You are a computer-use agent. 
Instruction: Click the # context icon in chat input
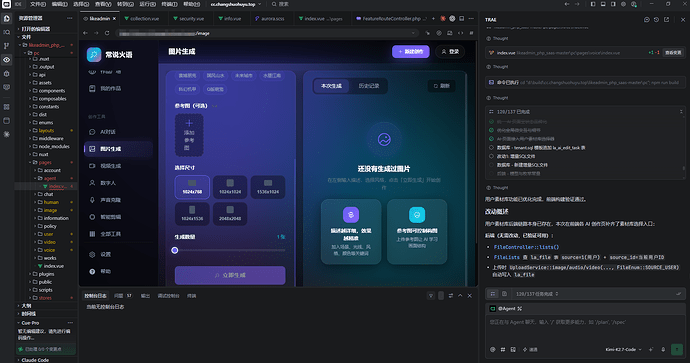point(503,349)
